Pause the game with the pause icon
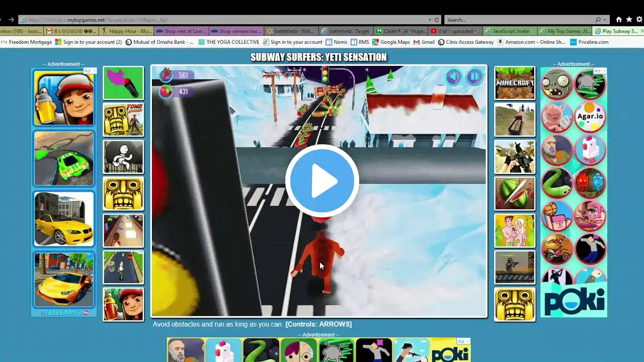This screenshot has width=644, height=362. pos(474,77)
